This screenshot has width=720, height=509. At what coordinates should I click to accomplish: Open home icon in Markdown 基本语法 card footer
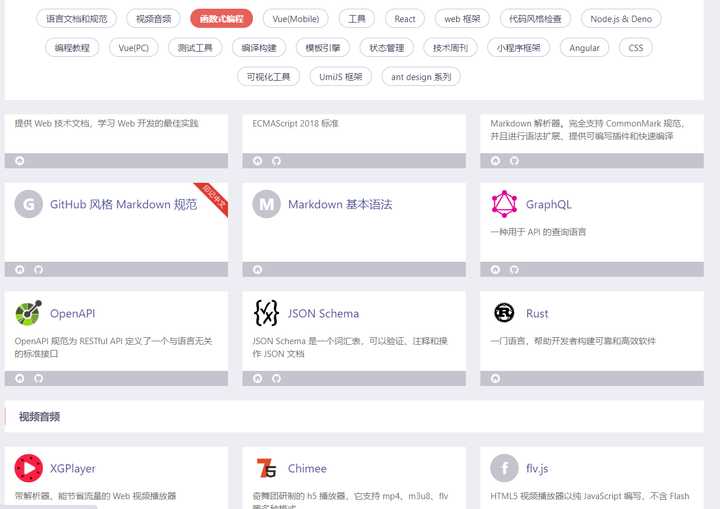point(258,270)
